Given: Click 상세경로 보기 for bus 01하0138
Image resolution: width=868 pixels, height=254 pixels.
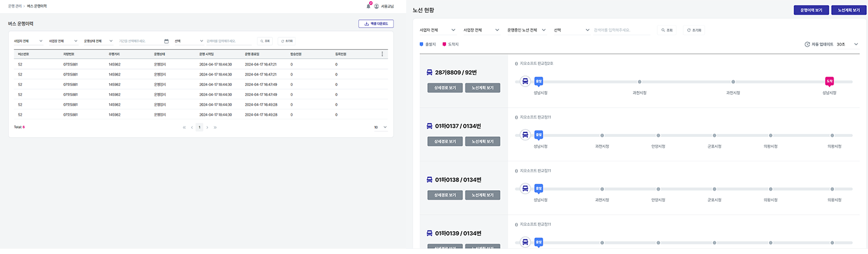Looking at the screenshot, I should pos(445,195).
